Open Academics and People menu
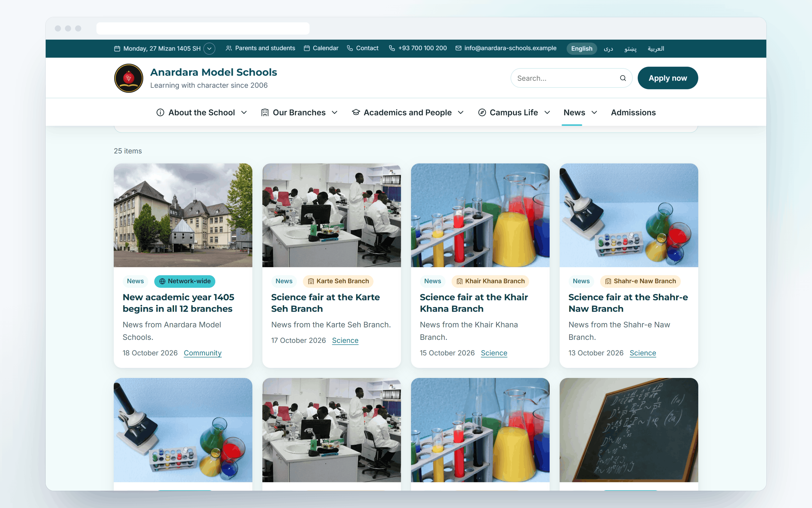 pyautogui.click(x=408, y=113)
